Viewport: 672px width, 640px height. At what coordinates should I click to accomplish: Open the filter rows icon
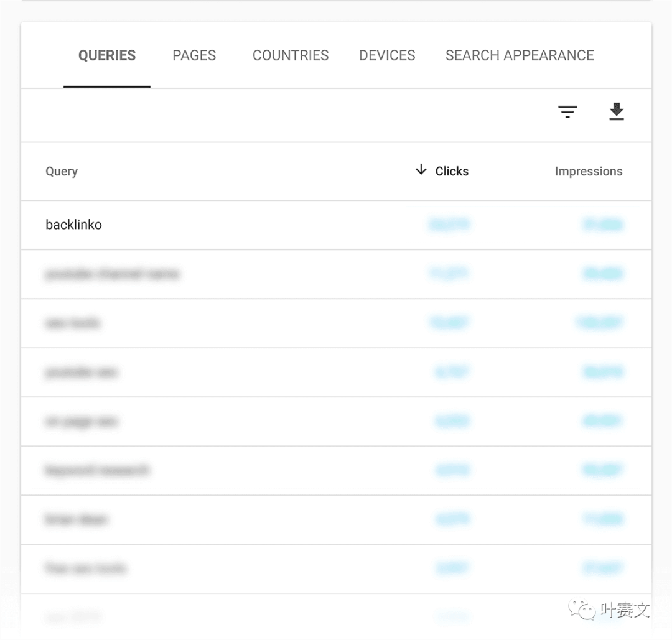tap(567, 112)
